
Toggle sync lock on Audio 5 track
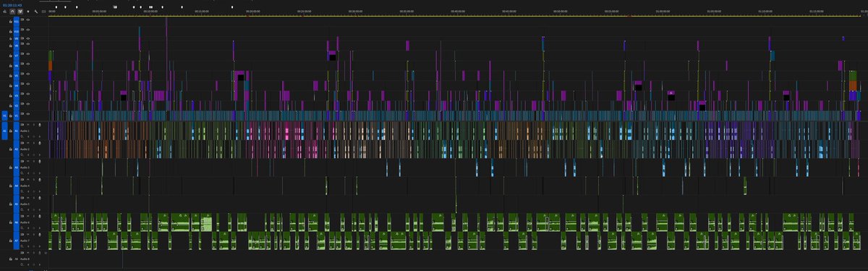[x=22, y=198]
